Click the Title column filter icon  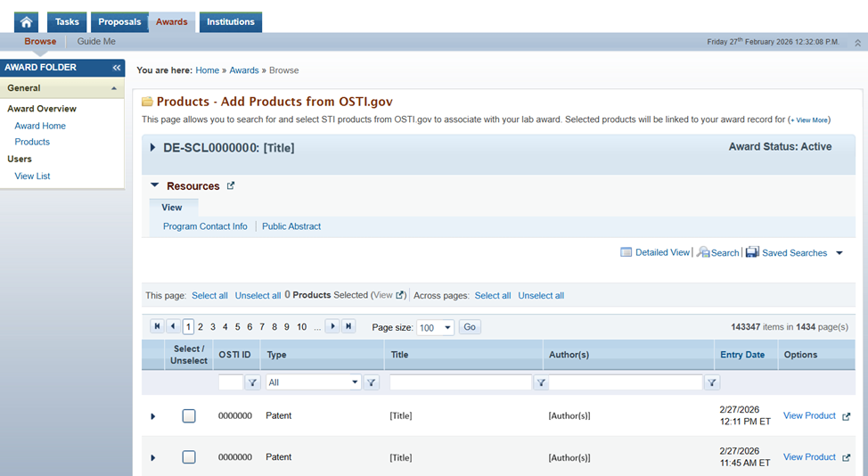[x=540, y=382]
